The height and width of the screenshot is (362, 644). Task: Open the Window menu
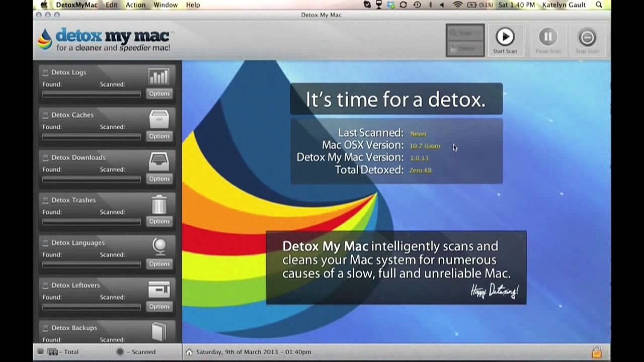click(x=166, y=5)
